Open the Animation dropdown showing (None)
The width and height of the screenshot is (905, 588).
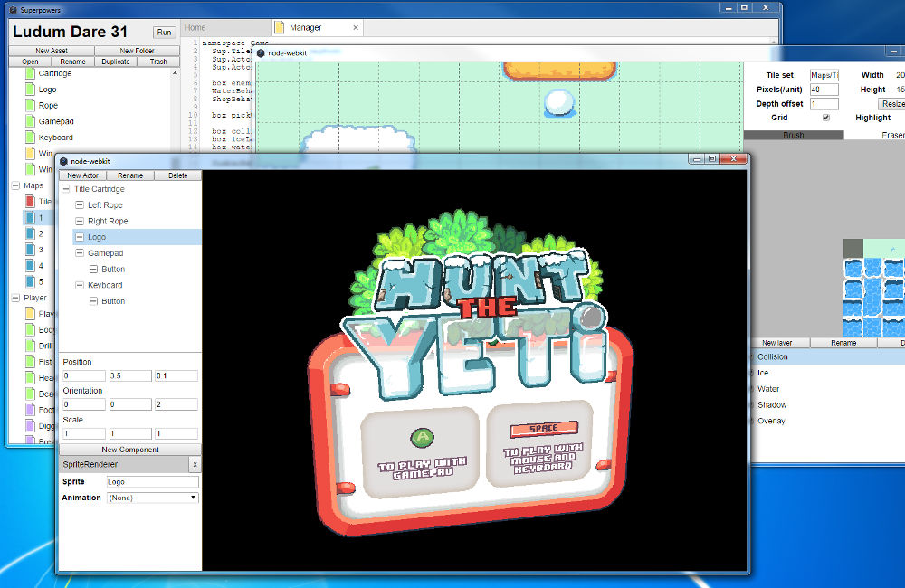click(151, 497)
